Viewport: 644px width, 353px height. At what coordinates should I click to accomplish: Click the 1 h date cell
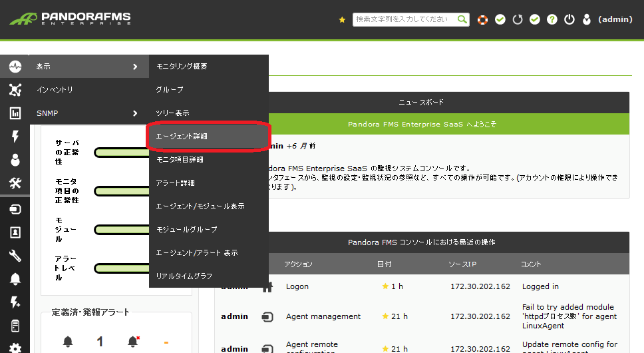(x=393, y=286)
